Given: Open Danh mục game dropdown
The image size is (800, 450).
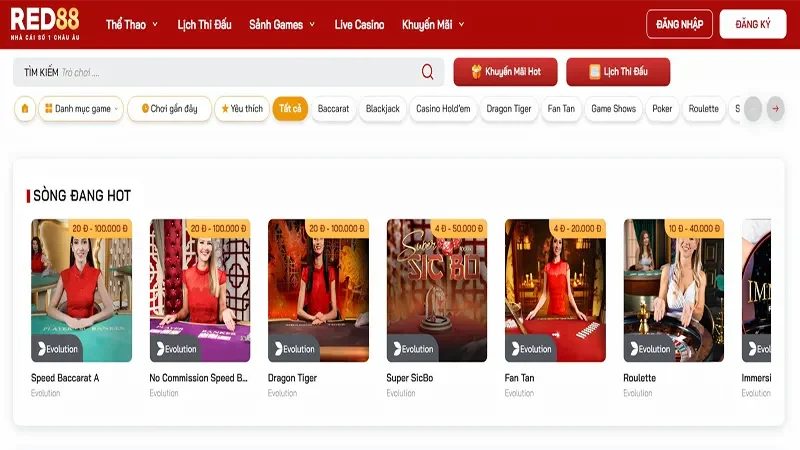Looking at the screenshot, I should tap(81, 109).
